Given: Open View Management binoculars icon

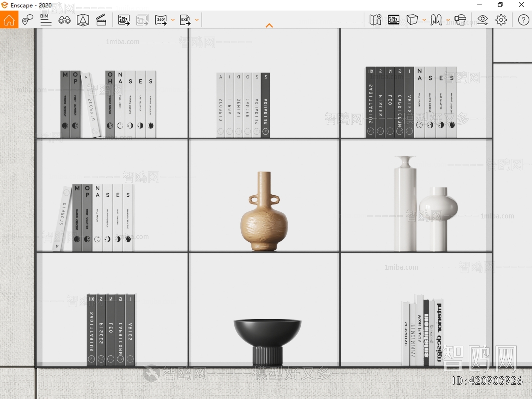Looking at the screenshot, I should (64, 20).
